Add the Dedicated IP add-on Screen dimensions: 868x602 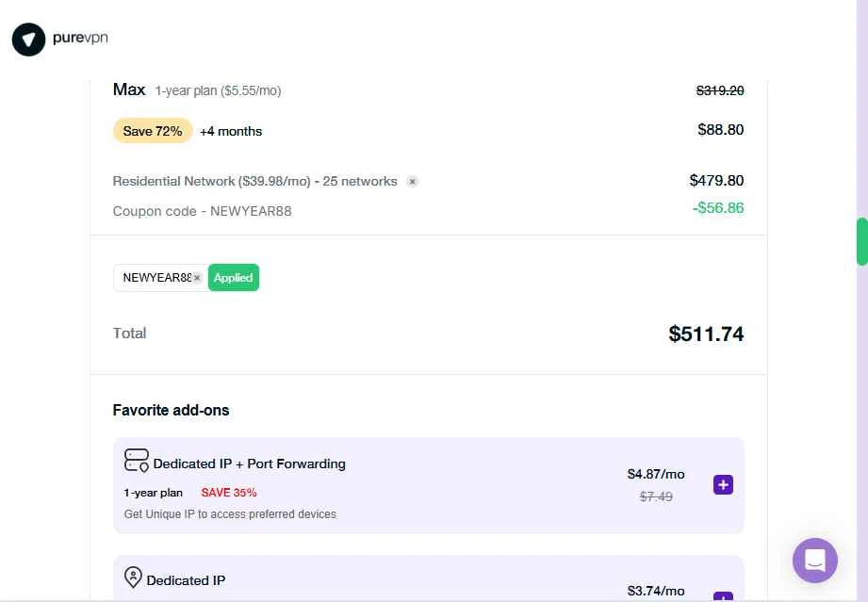click(x=723, y=596)
